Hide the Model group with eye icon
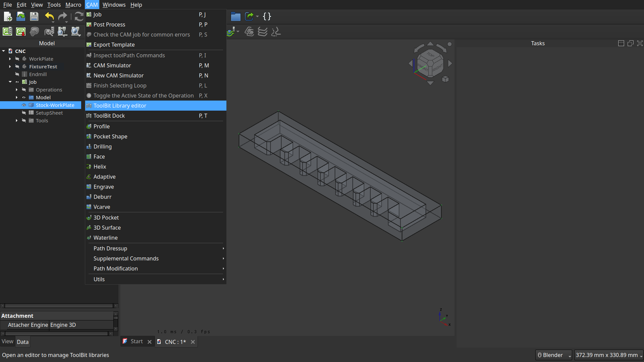Viewport: 644px width, 362px height. click(x=24, y=98)
